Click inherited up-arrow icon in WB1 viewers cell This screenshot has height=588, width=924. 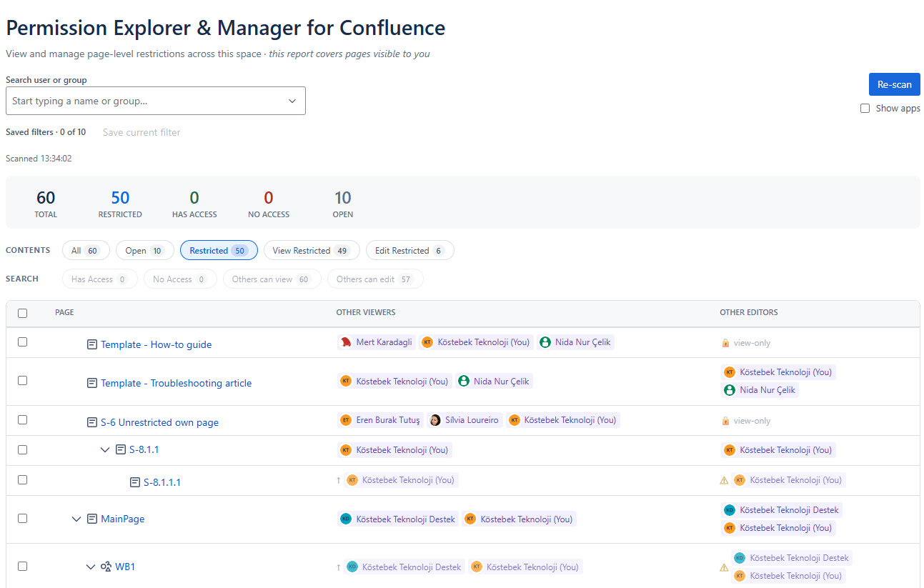[339, 567]
